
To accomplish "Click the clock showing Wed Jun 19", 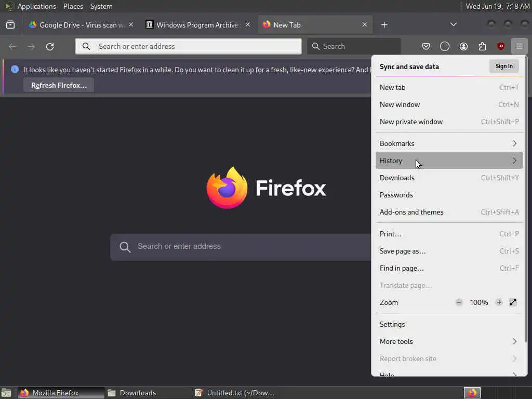I will (497, 6).
